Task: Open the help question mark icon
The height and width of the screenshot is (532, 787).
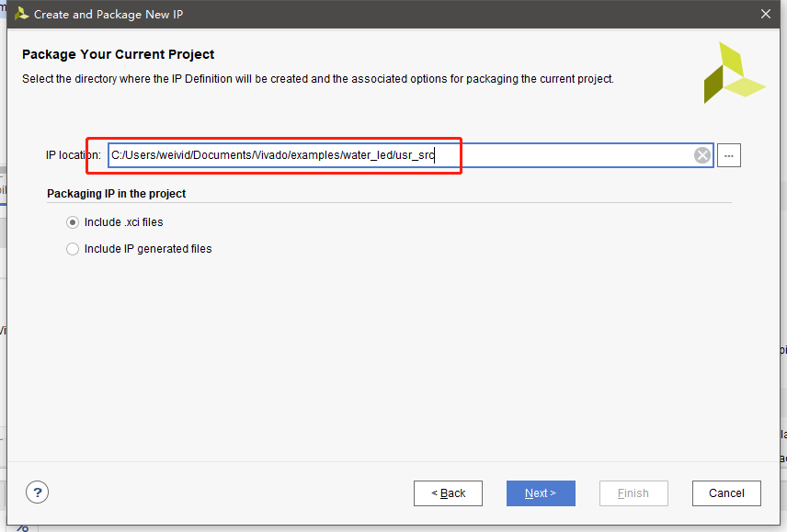Action: (x=37, y=492)
